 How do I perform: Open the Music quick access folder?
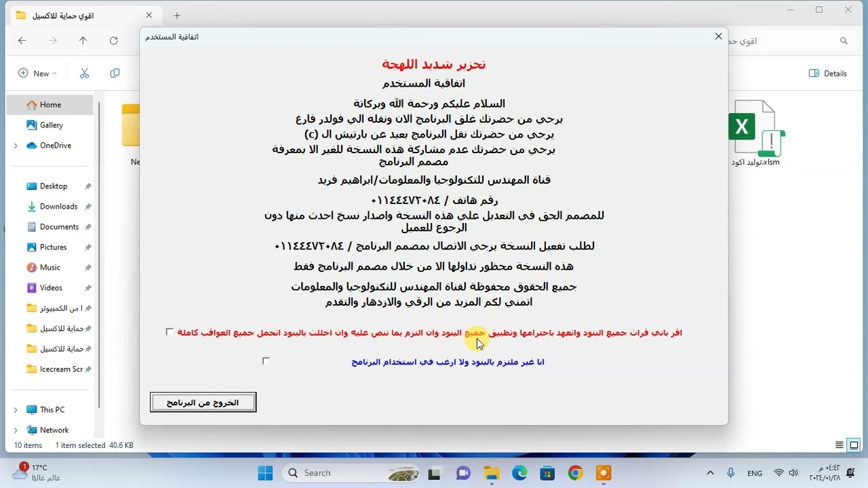[x=50, y=267]
